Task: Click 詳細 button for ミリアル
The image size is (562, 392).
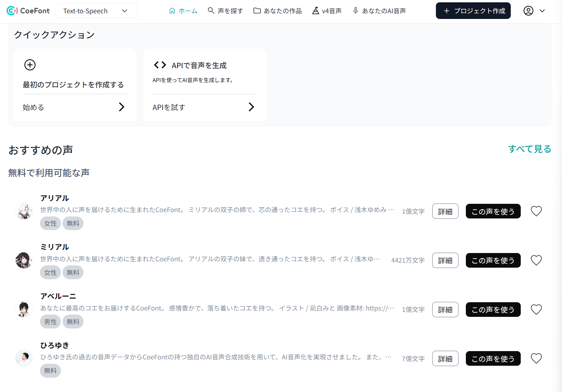Action: click(x=445, y=260)
